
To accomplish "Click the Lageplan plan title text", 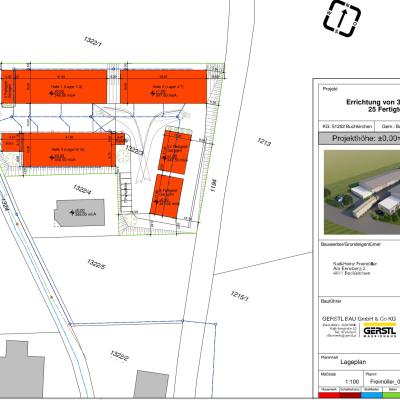I will click(x=353, y=362).
